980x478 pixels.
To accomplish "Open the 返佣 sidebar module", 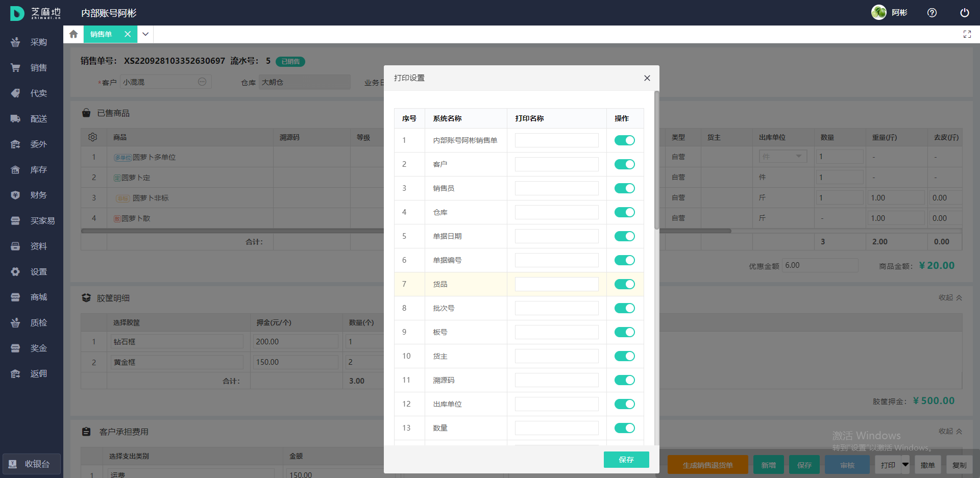I will pyautogui.click(x=32, y=374).
